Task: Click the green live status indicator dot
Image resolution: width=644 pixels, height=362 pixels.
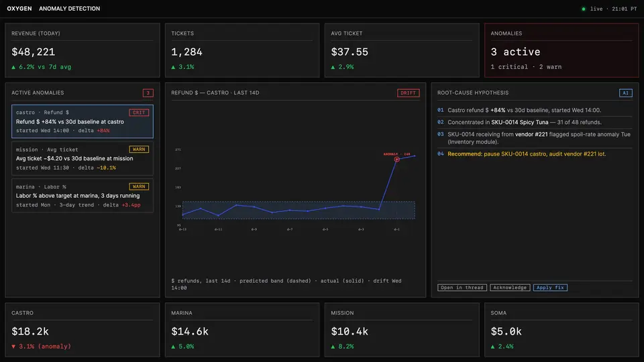Action: [583, 9]
